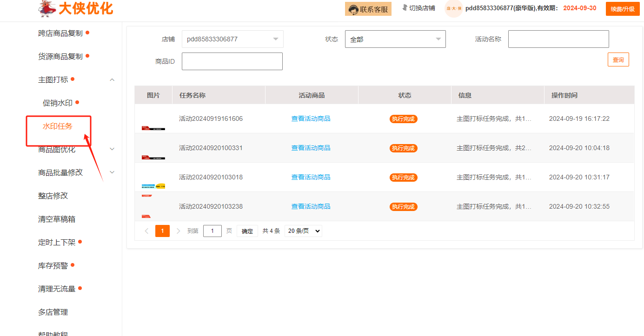
Task: Collapse the 主图打标 menu chevron
Action: [112, 80]
